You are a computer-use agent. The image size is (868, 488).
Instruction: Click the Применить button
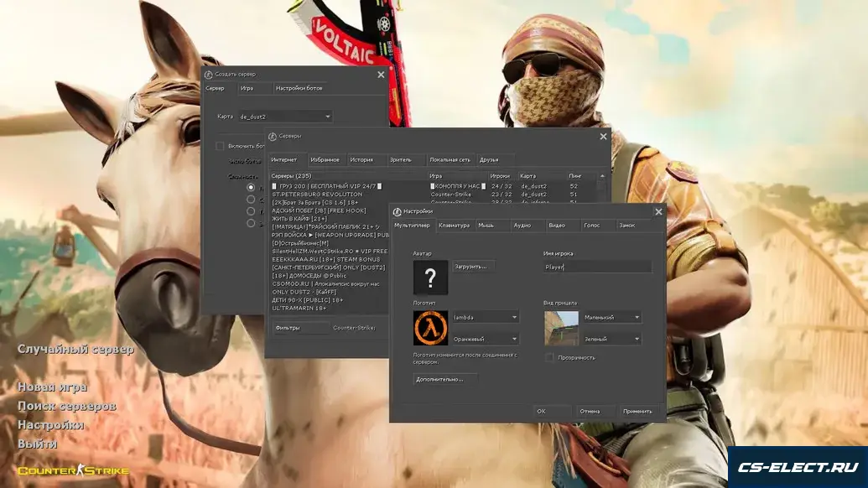pos(637,411)
